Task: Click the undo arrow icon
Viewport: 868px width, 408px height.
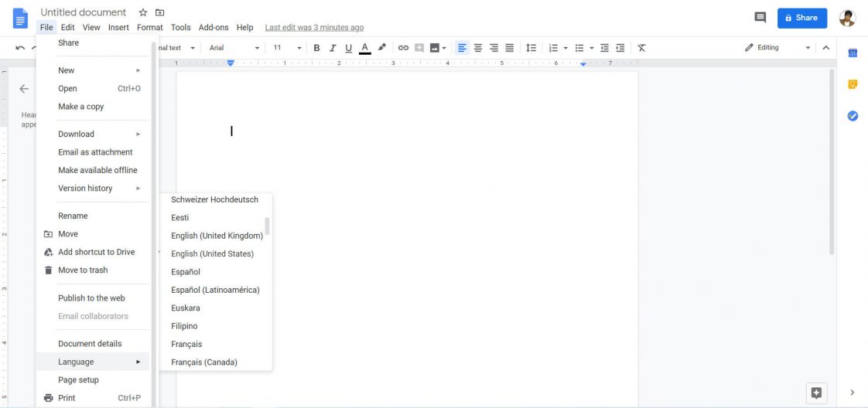Action: click(20, 48)
